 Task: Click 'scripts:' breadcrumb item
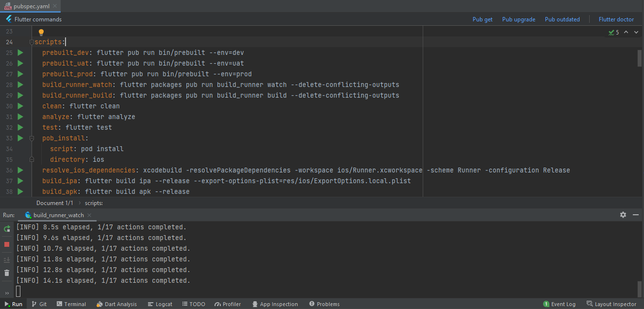[94, 203]
